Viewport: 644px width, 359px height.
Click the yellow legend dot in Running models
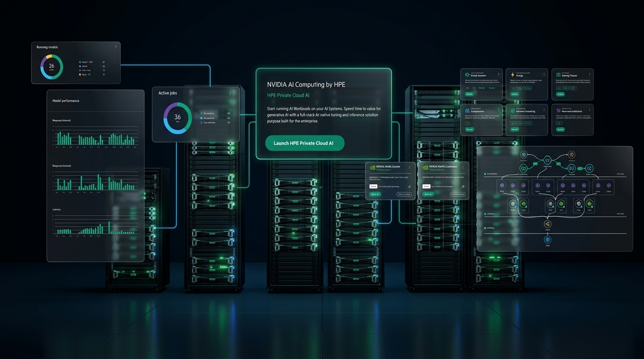tap(80, 74)
